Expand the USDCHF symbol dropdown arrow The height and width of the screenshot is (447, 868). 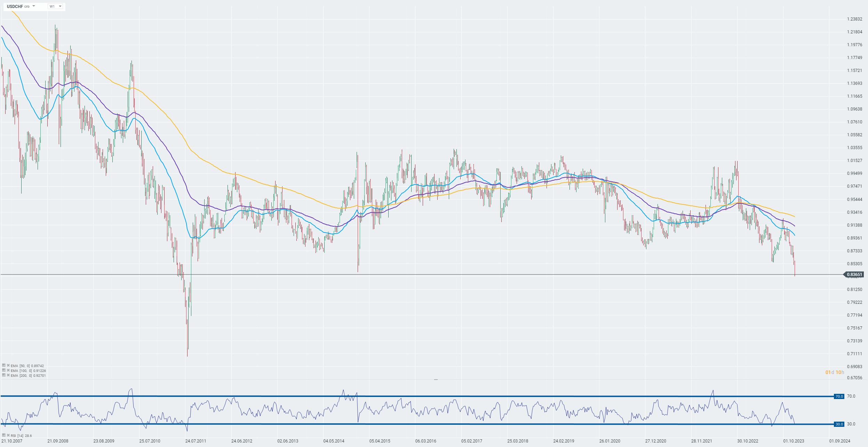34,6
